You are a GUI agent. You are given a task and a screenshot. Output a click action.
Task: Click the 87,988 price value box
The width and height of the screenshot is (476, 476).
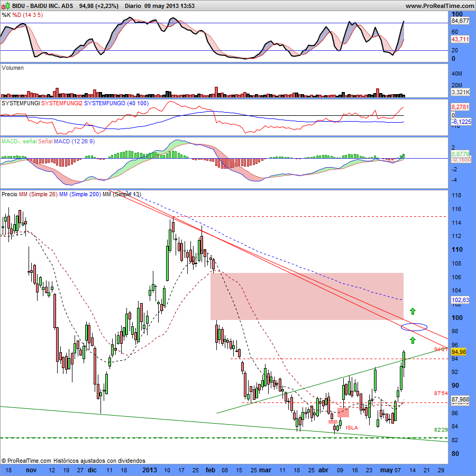point(460,399)
